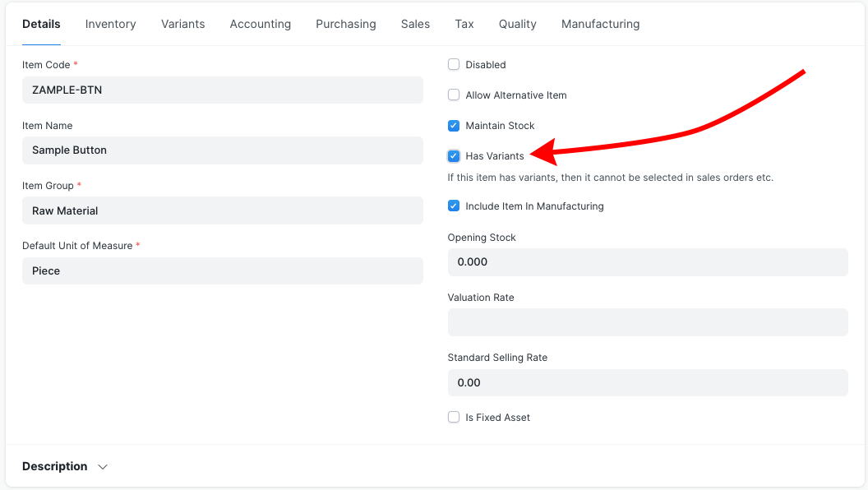This screenshot has width=868, height=490.
Task: Toggle Include Item In Manufacturing checkbox
Action: 454,206
